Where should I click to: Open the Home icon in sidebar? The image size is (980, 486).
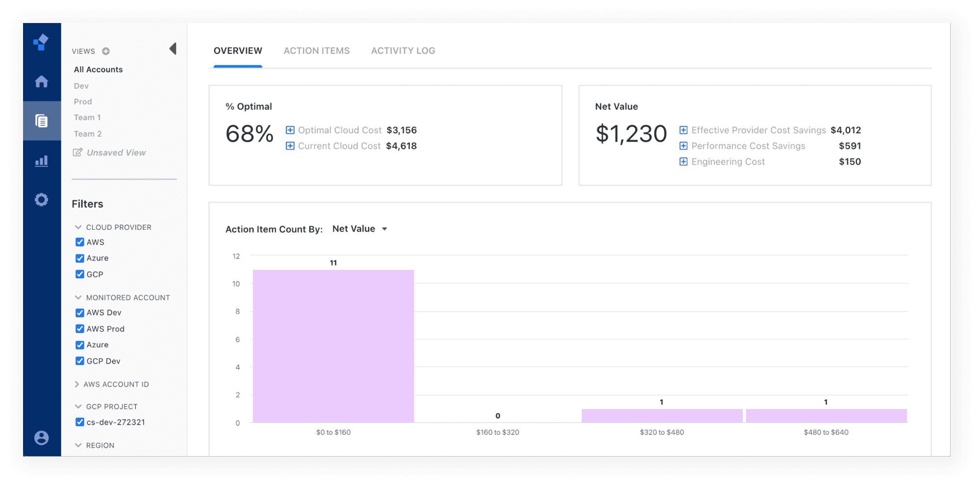[x=42, y=81]
